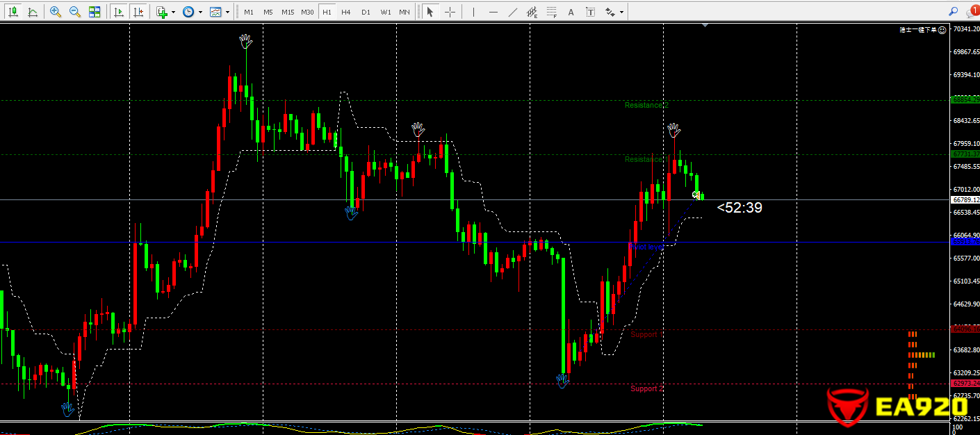The height and width of the screenshot is (435, 980).
Task: Change the timeframe to D1
Action: pyautogui.click(x=366, y=12)
